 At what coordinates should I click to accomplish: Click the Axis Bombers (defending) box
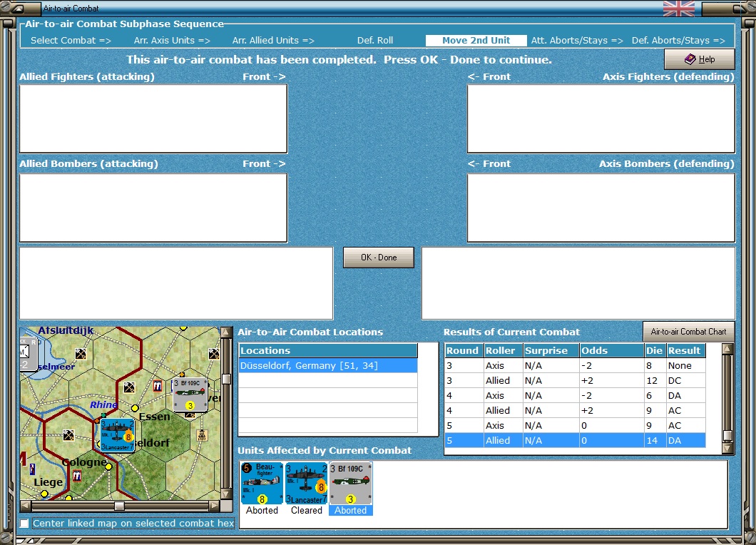601,208
